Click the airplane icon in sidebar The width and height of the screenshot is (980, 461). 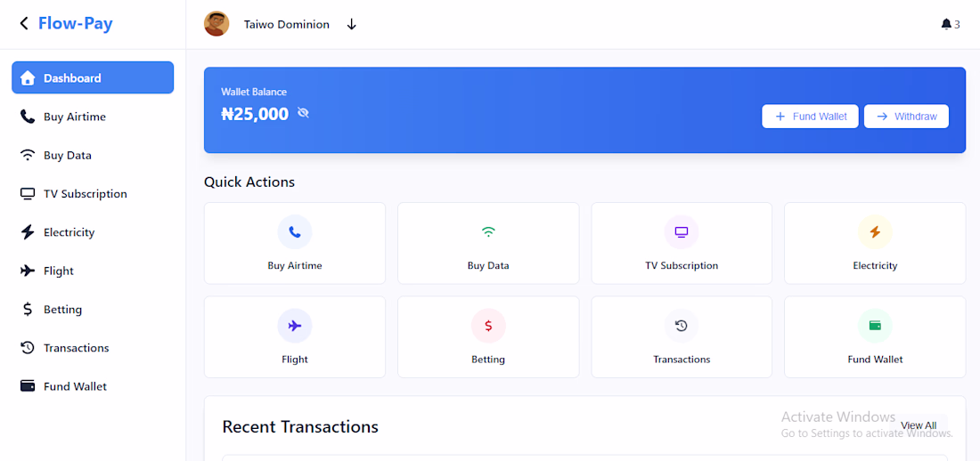[28, 271]
